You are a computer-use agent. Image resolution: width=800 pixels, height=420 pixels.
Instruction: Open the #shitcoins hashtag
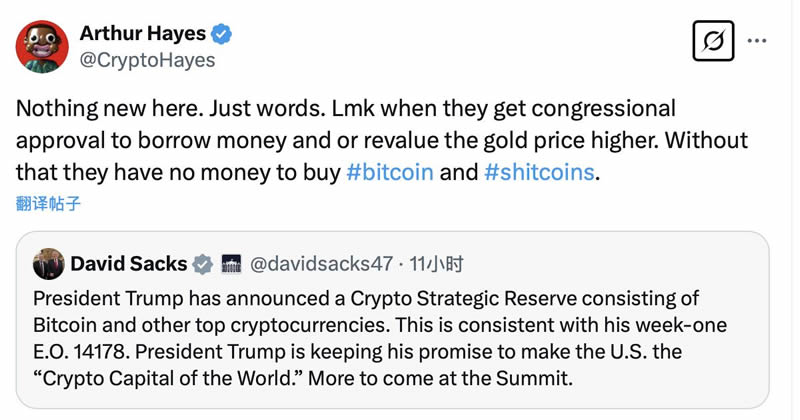tap(539, 172)
